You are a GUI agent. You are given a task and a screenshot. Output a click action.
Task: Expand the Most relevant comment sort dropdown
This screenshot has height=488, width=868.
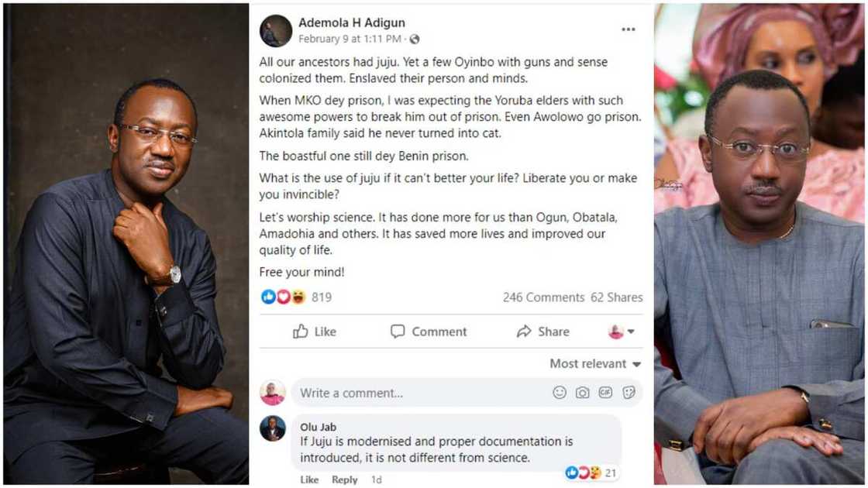[595, 363]
